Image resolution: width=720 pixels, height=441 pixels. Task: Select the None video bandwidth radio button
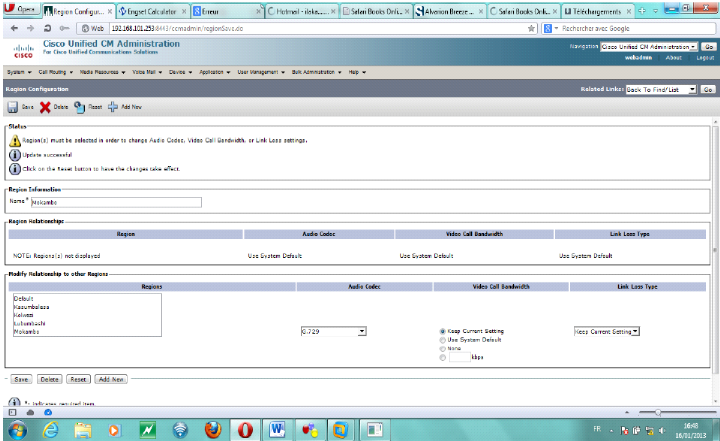[x=443, y=348]
